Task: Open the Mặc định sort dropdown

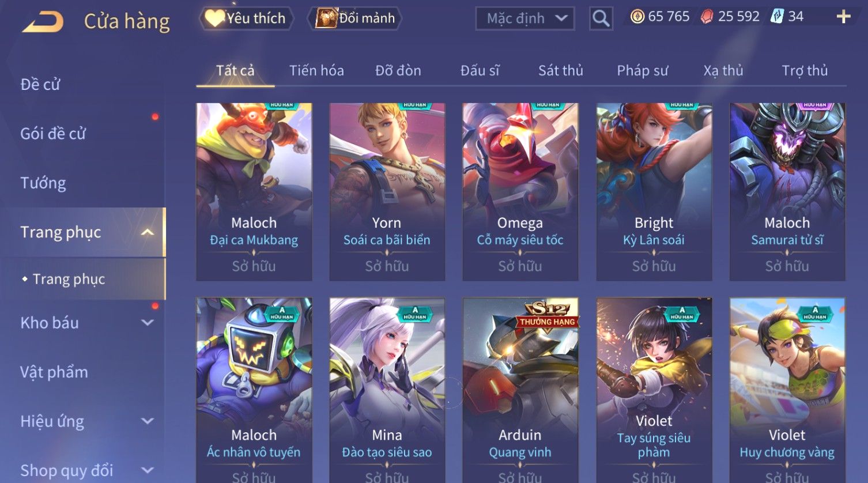Action: 525,18
